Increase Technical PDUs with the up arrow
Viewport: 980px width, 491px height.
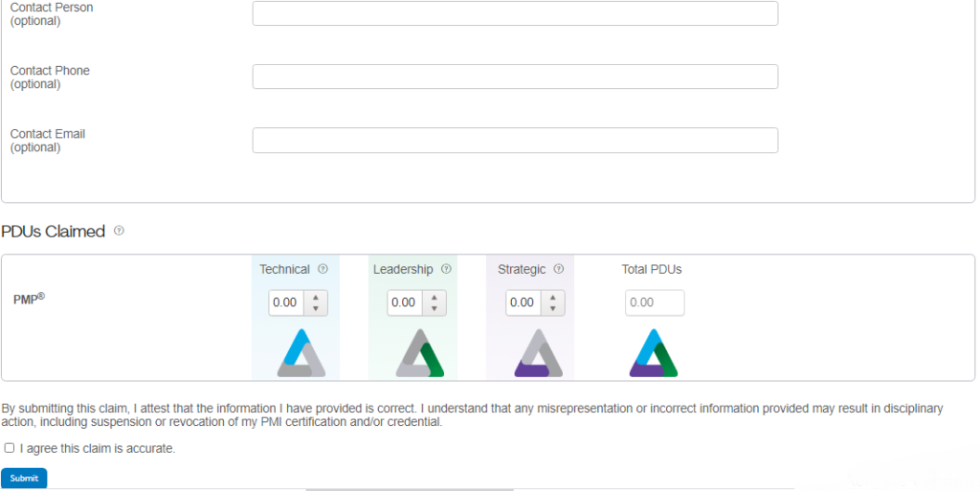click(316, 297)
